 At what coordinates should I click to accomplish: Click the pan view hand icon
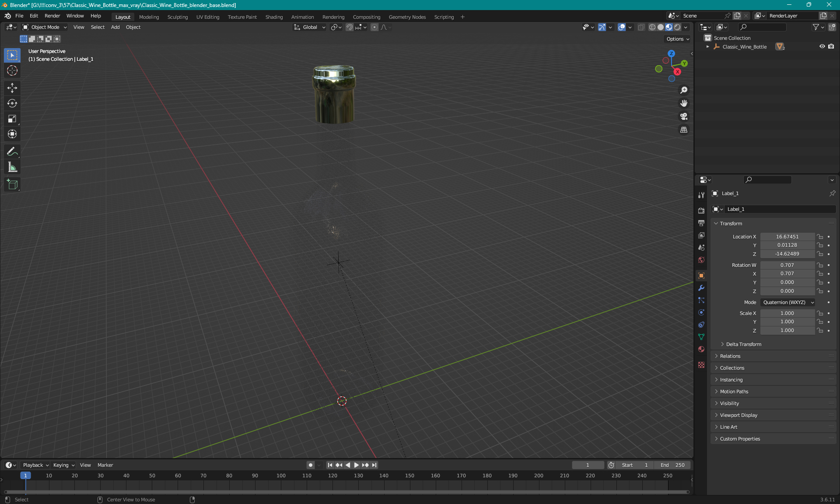684,103
